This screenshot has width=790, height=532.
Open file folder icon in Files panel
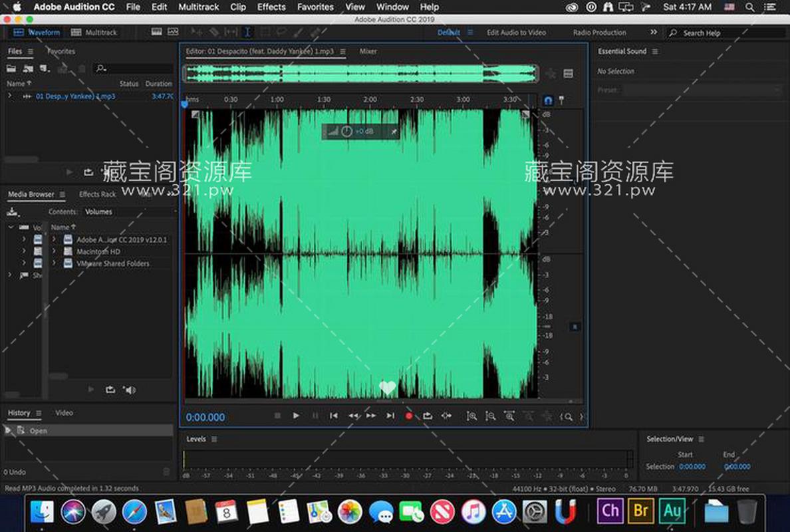point(11,68)
